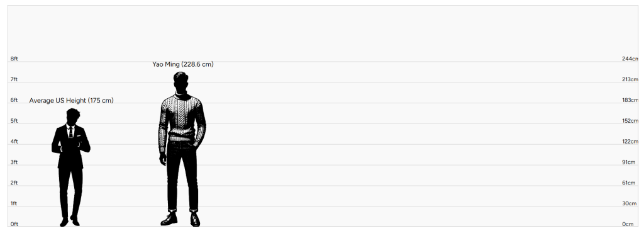
Task: Click the 5ft scale marker
Action: coord(14,121)
